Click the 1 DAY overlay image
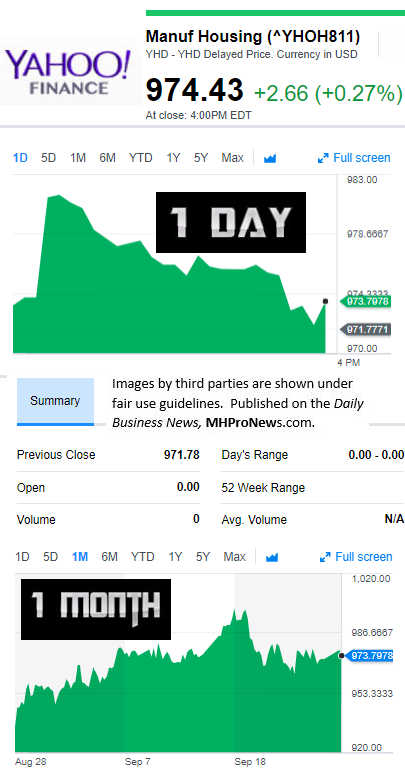The image size is (405, 779). tap(231, 222)
